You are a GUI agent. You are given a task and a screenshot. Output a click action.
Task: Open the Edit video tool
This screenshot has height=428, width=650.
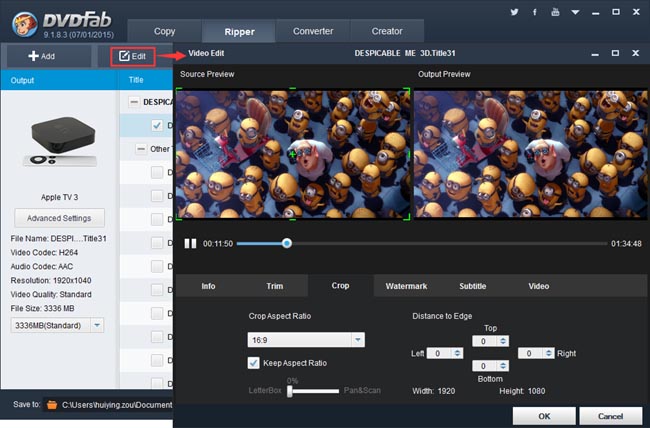coord(133,56)
